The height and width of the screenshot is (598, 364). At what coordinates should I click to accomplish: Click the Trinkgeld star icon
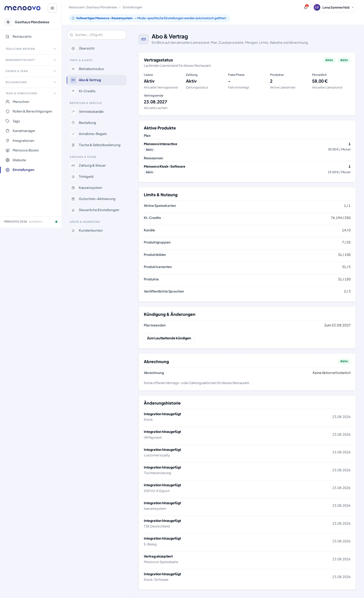(73, 177)
